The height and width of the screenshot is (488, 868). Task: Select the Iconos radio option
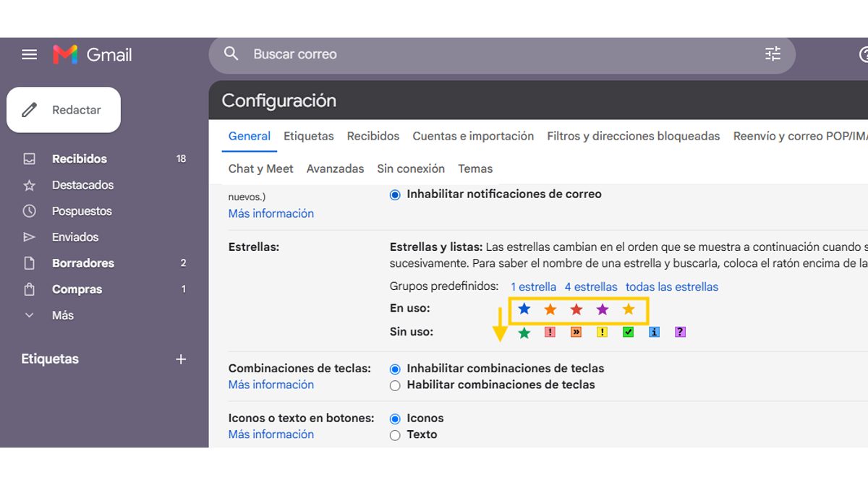coord(395,419)
